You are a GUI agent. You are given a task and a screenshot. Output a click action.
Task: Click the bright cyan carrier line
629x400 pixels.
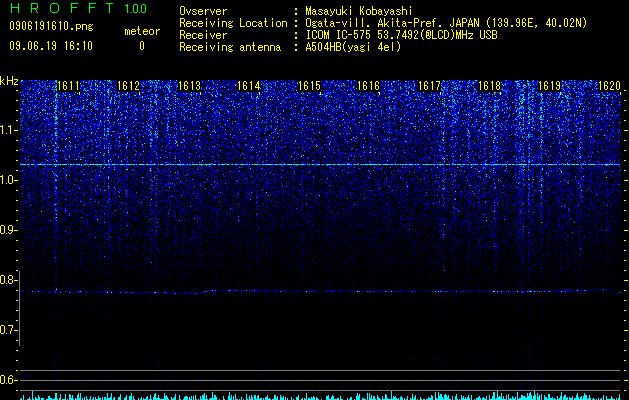coord(320,164)
